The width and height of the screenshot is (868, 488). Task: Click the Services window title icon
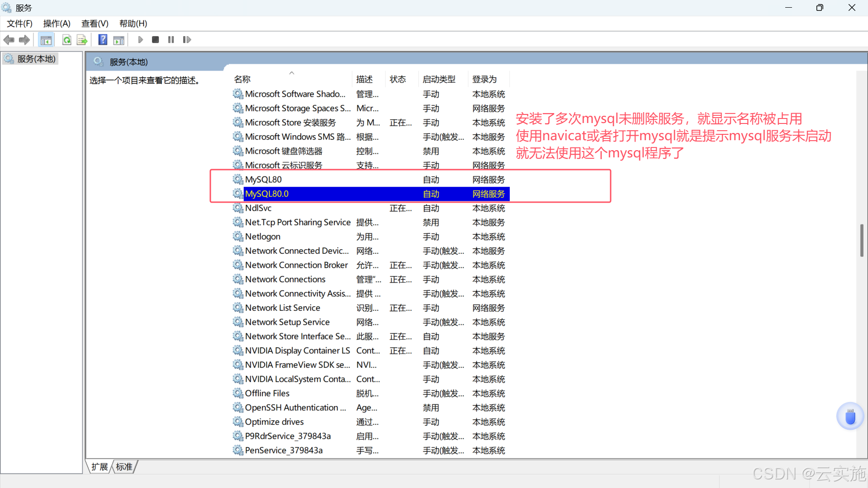click(6, 8)
